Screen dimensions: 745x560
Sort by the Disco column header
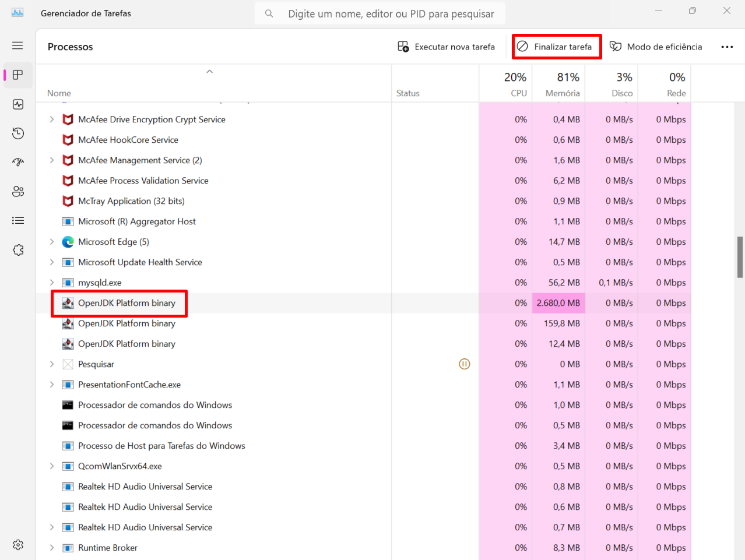(x=612, y=83)
